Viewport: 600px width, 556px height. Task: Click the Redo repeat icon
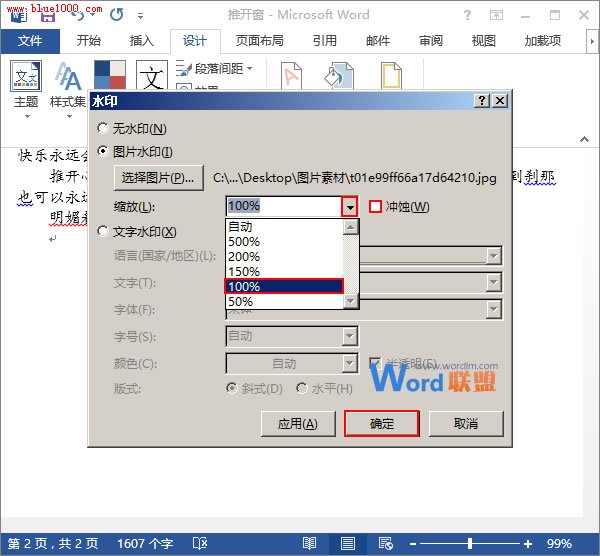pyautogui.click(x=116, y=15)
